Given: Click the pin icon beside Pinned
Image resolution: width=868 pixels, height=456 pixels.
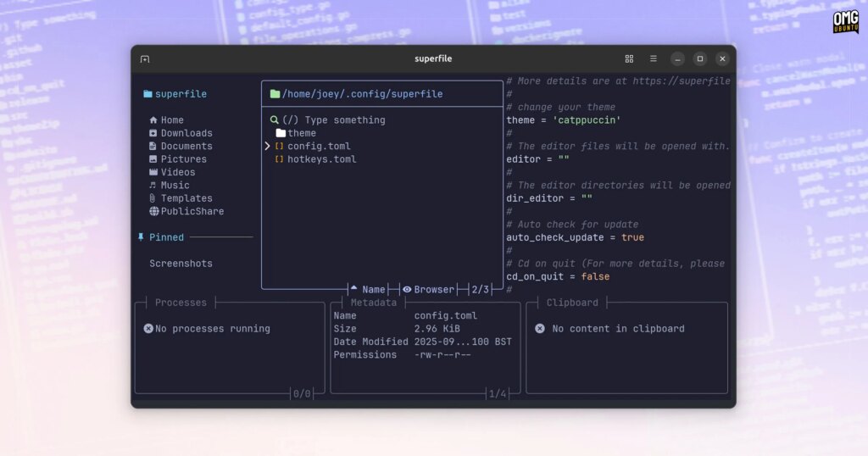Looking at the screenshot, I should point(141,236).
